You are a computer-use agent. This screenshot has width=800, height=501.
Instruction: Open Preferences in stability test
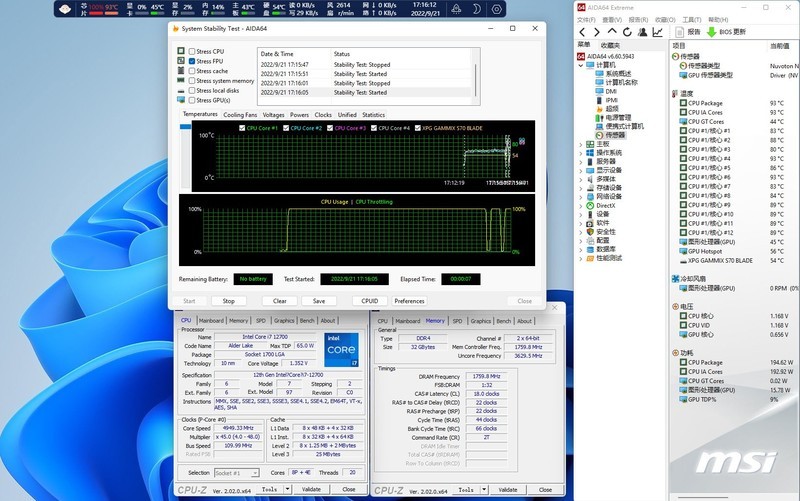[409, 301]
